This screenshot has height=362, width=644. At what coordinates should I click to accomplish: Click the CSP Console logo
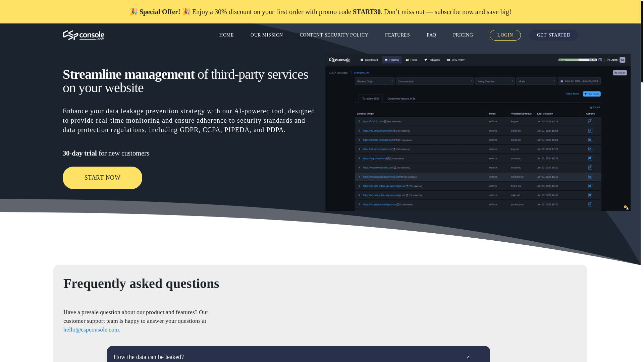coord(84,35)
